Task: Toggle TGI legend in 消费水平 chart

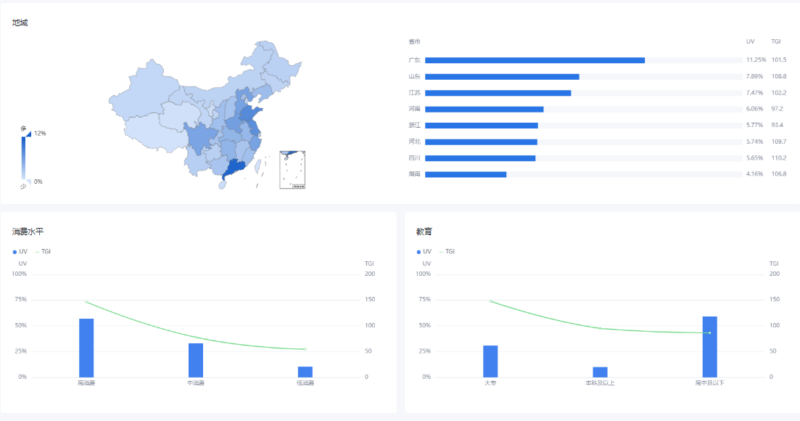Action: click(43, 252)
